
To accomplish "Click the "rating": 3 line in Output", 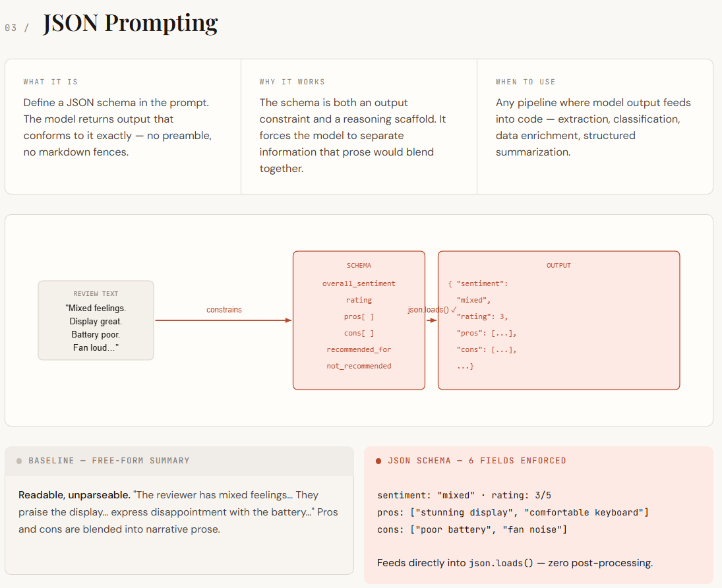I will (482, 317).
